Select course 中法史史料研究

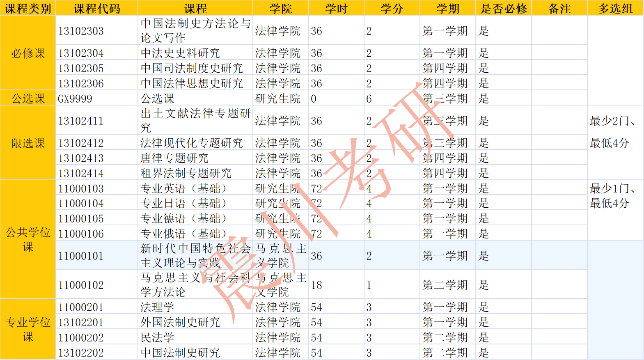point(180,53)
